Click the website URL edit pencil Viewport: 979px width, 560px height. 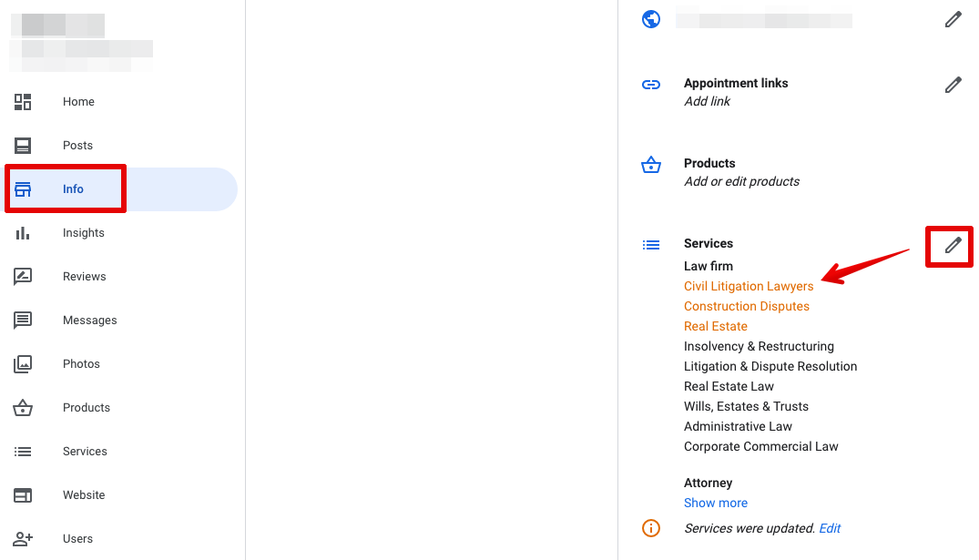click(953, 19)
